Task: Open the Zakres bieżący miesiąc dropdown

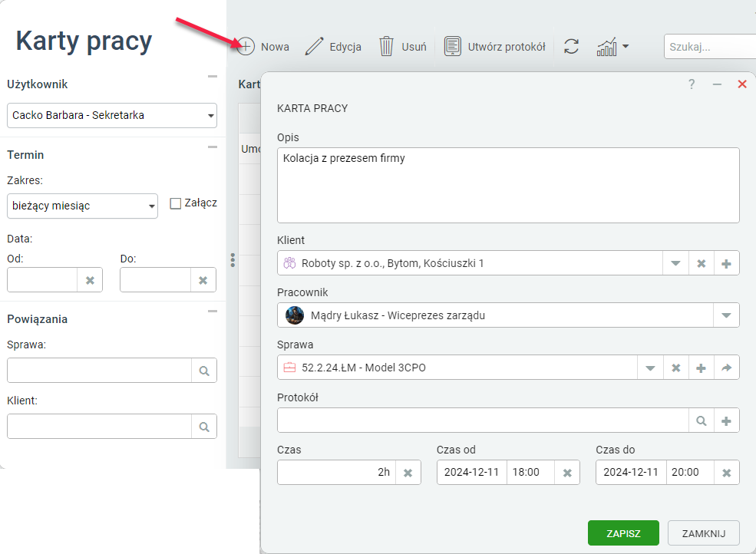Action: click(82, 206)
